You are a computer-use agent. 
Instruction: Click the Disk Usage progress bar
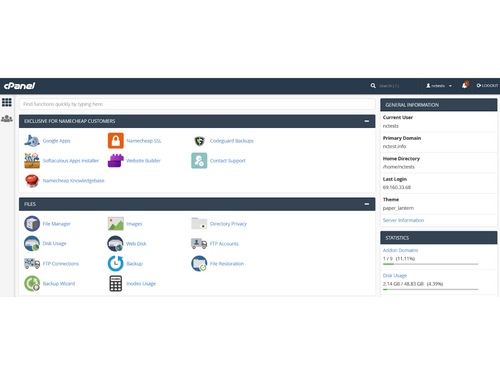coord(430,289)
